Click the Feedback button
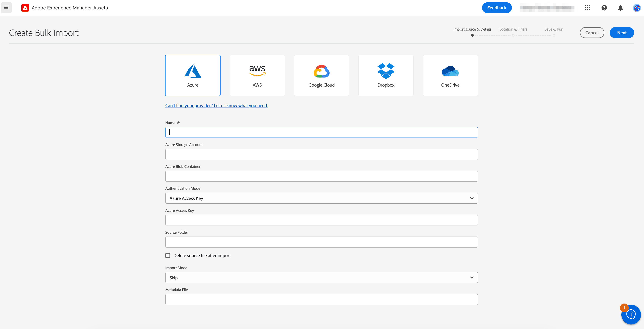Screen dimensions: 644x329 (497, 8)
